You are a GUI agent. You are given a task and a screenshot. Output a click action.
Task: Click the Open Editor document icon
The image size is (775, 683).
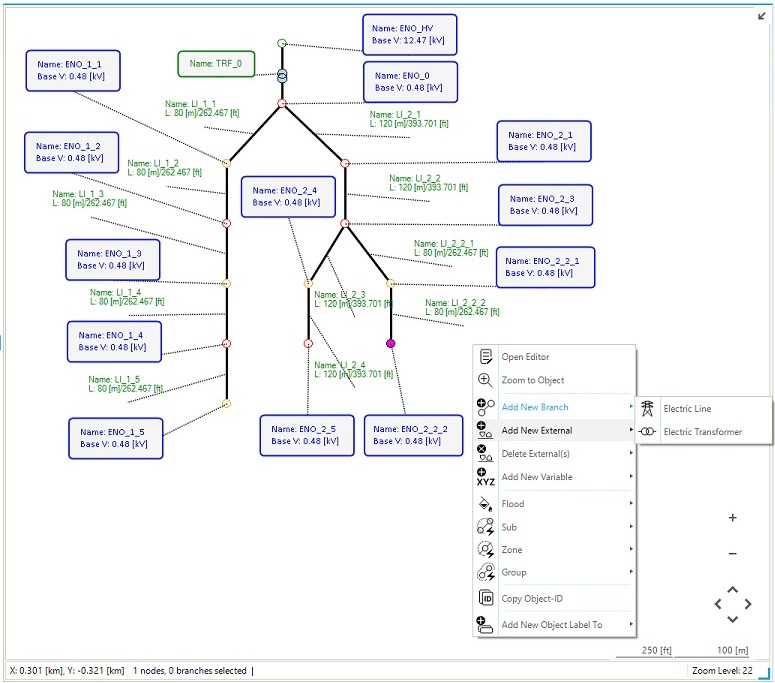pyautogui.click(x=486, y=356)
